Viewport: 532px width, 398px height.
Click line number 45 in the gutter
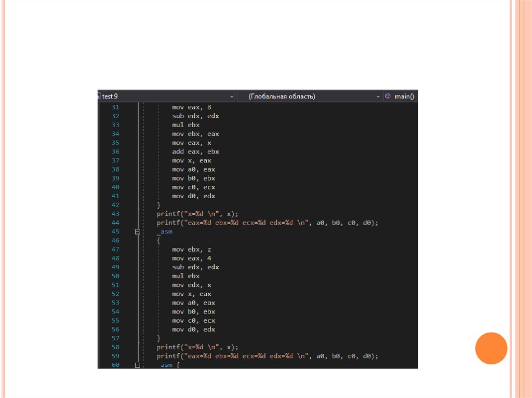point(115,231)
